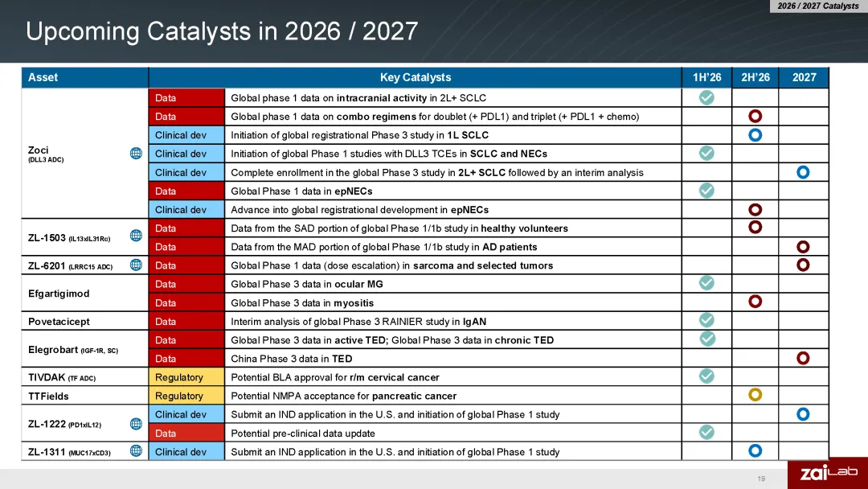Click the text about BLA approval for cervical cancer
The width and height of the screenshot is (868, 489).
pos(335,377)
